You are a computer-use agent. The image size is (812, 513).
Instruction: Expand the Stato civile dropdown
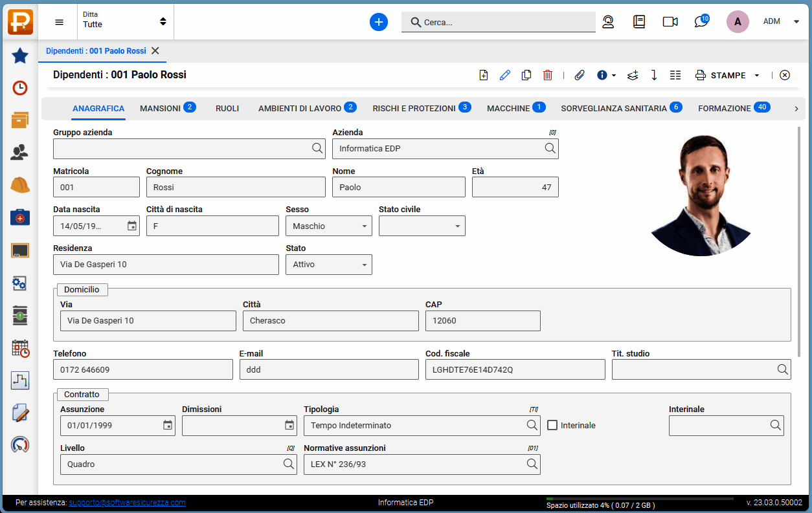(422, 226)
